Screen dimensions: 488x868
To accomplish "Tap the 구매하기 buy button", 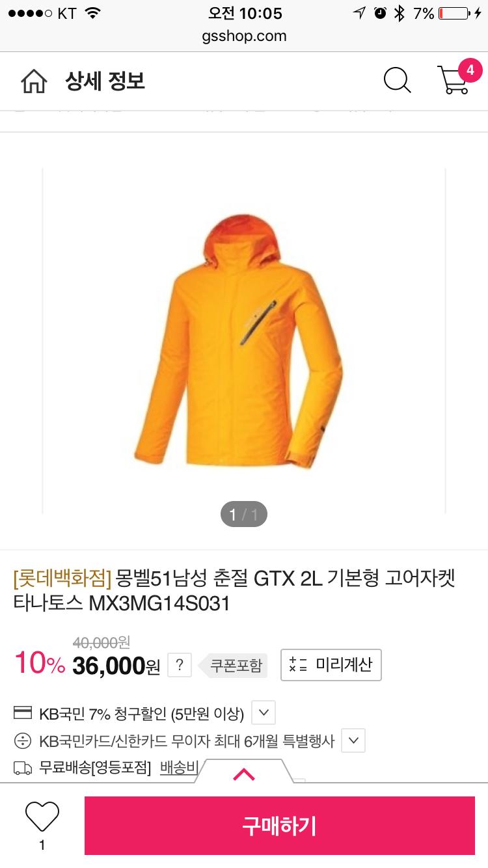I will [x=280, y=826].
